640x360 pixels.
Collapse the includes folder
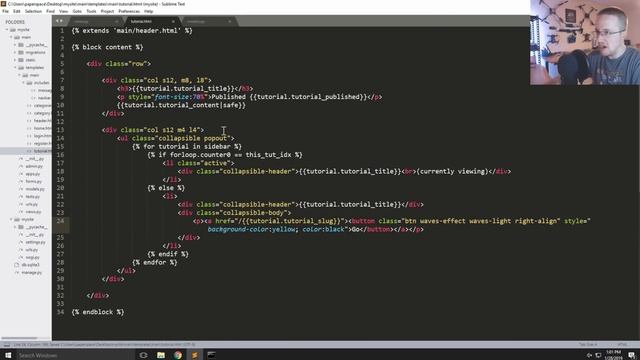click(x=23, y=83)
